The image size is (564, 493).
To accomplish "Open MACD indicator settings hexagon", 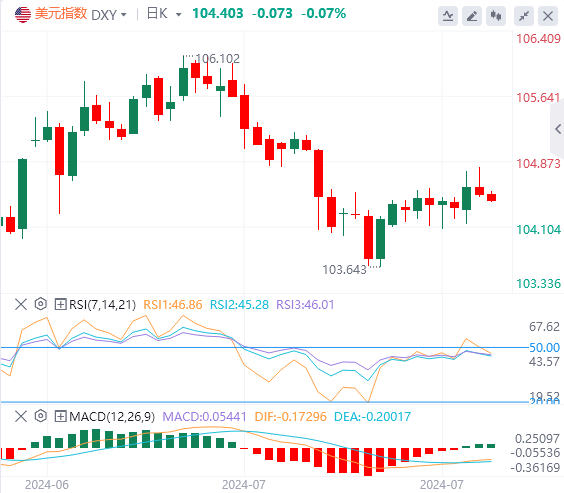I will point(41,416).
